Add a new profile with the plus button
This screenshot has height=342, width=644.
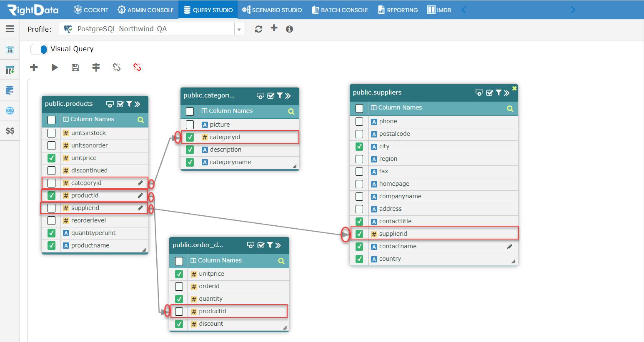pos(274,29)
